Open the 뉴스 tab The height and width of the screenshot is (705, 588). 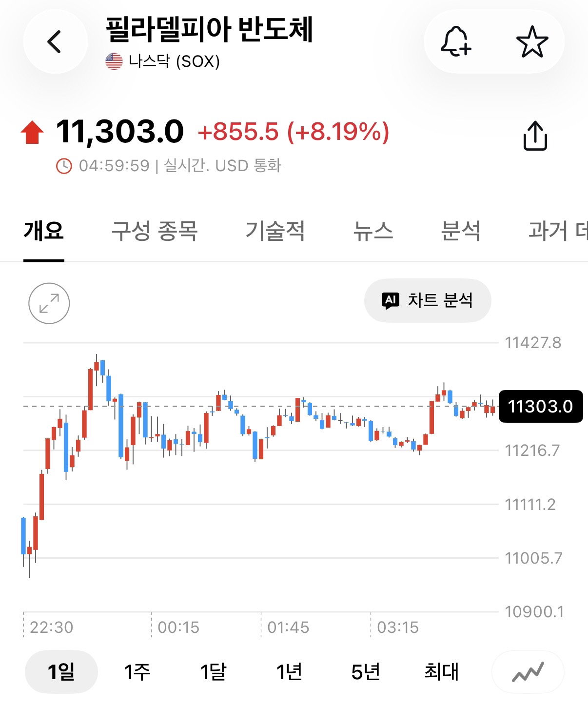pos(373,231)
